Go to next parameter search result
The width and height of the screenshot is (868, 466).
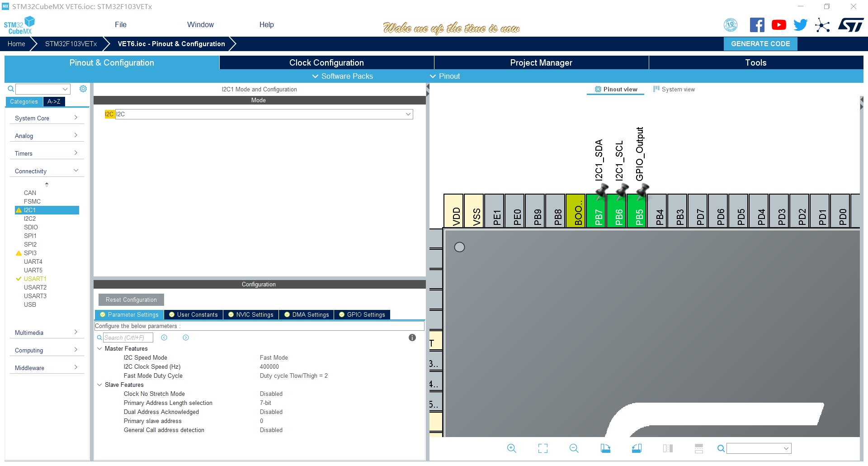[x=186, y=338]
